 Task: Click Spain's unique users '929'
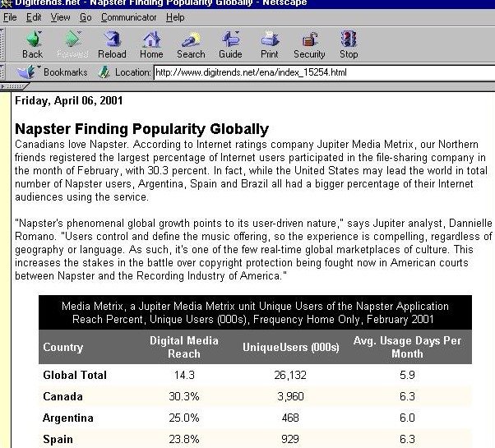(290, 439)
